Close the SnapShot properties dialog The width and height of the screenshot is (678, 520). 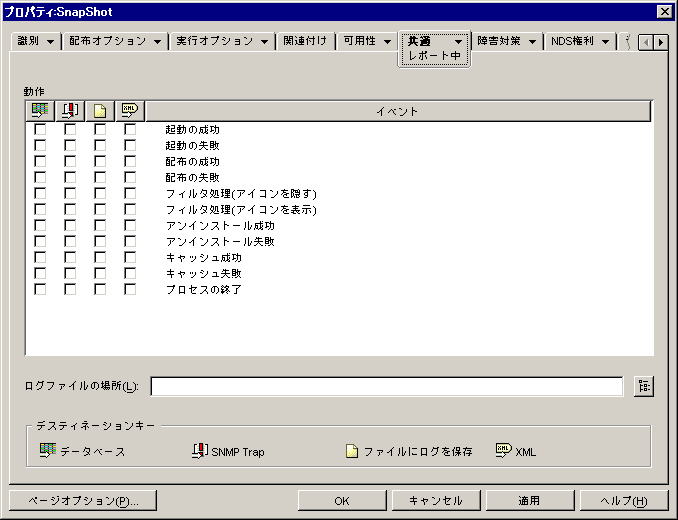tap(664, 12)
